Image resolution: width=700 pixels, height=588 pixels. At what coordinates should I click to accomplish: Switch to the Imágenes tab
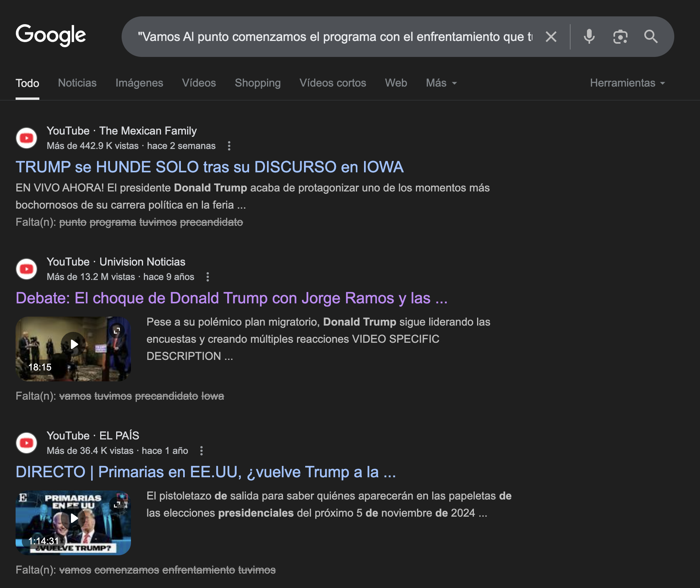[x=139, y=83]
